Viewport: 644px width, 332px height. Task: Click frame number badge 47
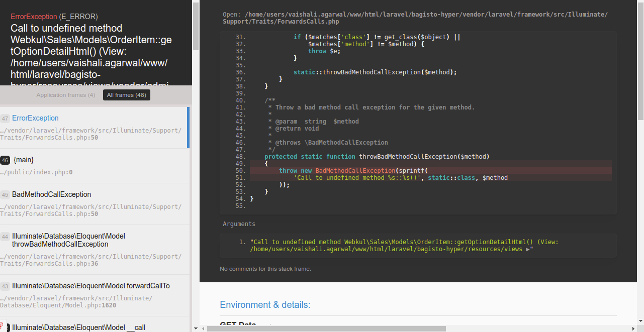point(5,119)
